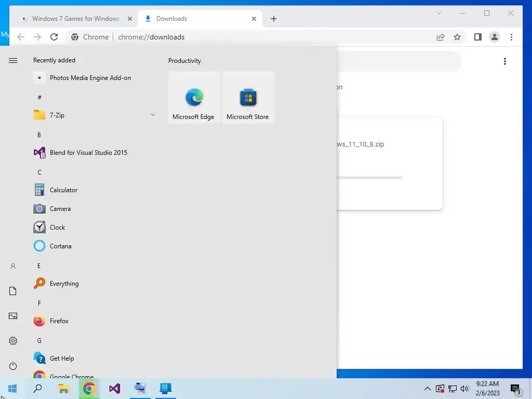The image size is (532, 399).
Task: Click the Productivity group title
Action: pyautogui.click(x=184, y=61)
